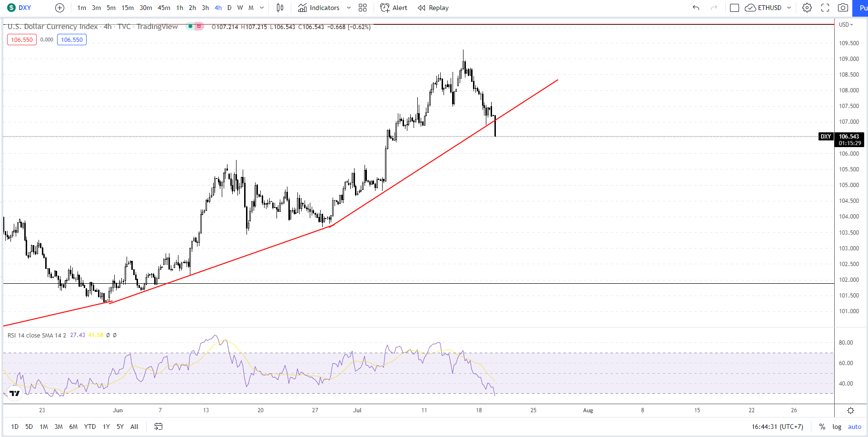Viewport: 868px width, 437px height.
Task: Open the timezone 16:44:31 (UTC+7) menu
Action: 778,427
